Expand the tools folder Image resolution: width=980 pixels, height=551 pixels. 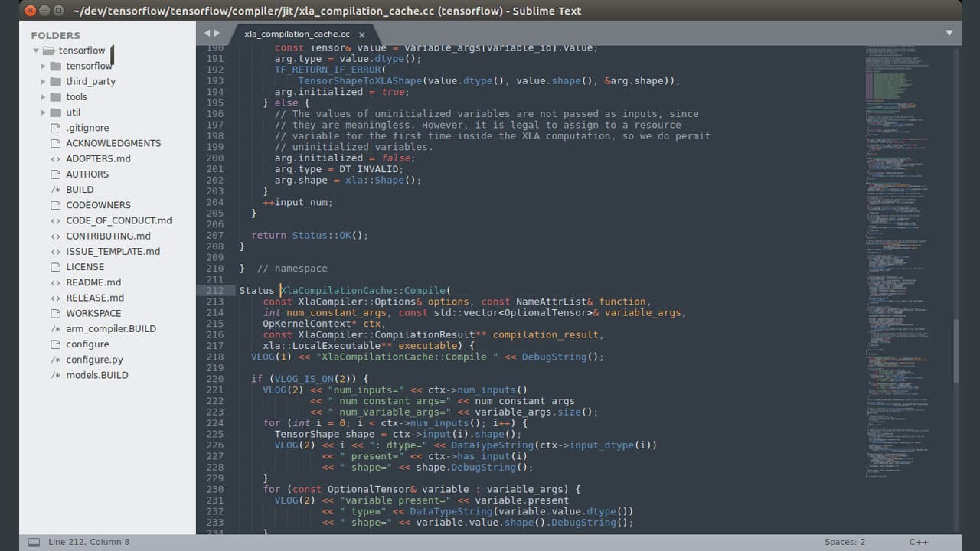point(44,96)
